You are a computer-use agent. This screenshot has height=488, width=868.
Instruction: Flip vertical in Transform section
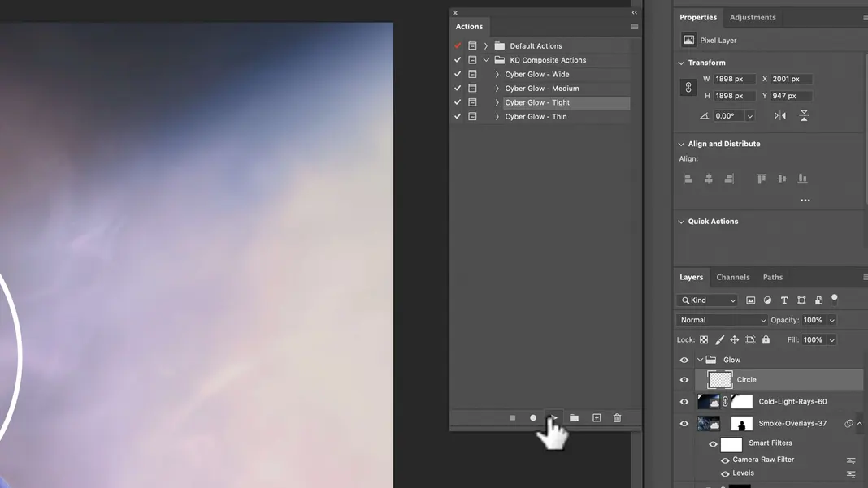coord(804,115)
